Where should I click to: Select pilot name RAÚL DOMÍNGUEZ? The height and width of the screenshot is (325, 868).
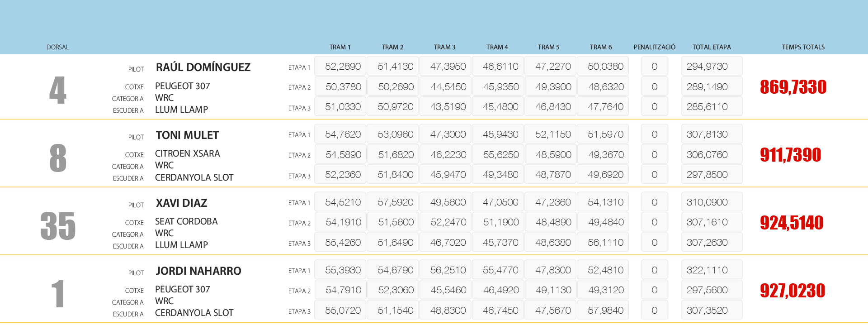[x=203, y=67]
